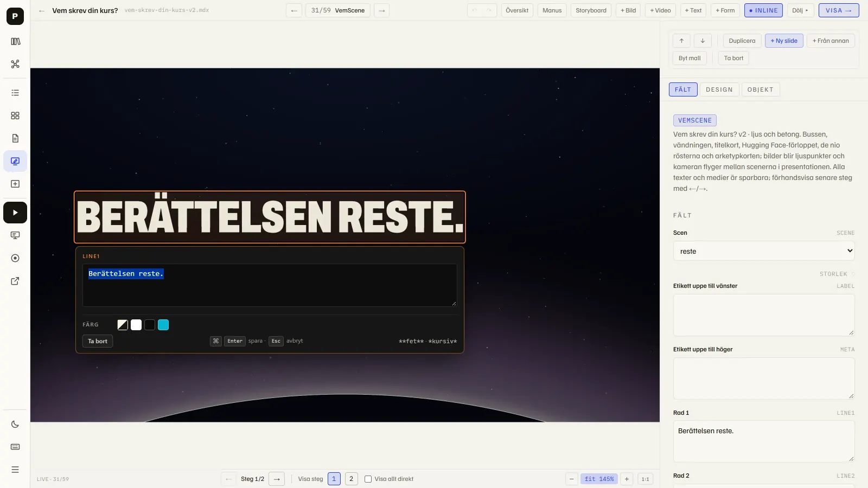The image size is (868, 488).
Task: Open the grid view icon in sidebar
Action: click(x=15, y=115)
